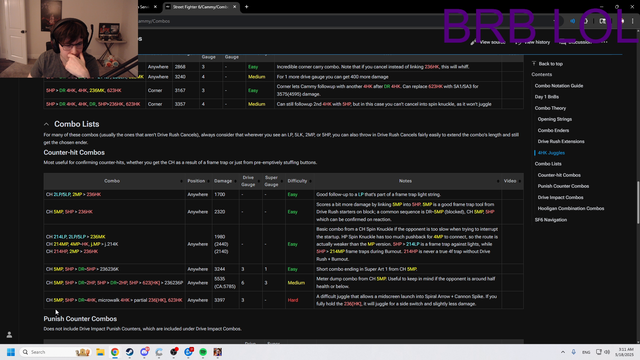Switch to Google Chrome in the taskbar

(115, 352)
